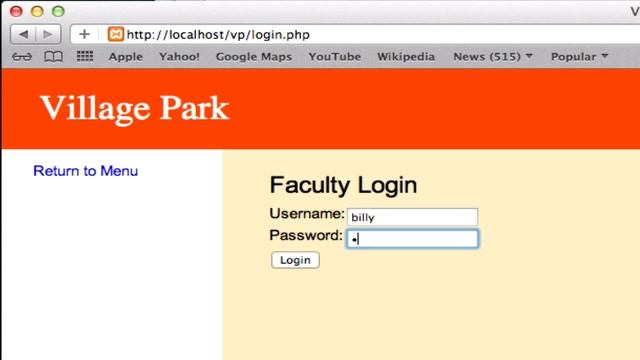Add bookmark with the plus button
Screen dimensions: 640x360
point(84,34)
